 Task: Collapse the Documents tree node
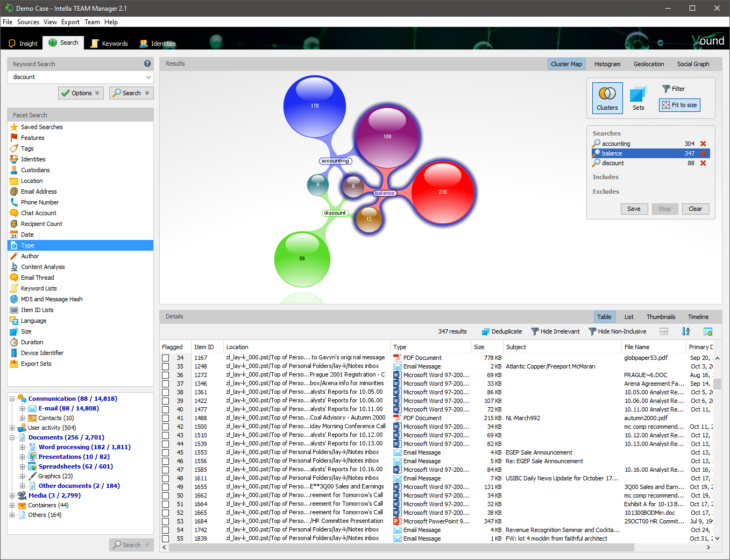[12, 437]
